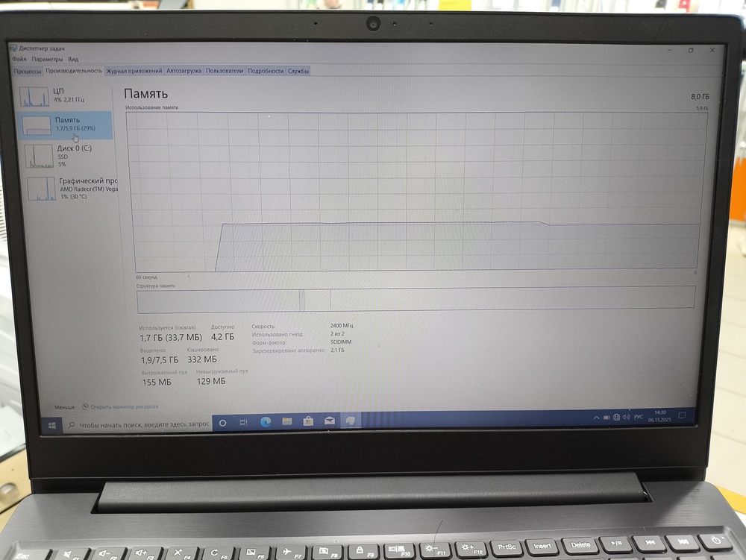Click the Cortana circle icon in taskbar
This screenshot has height=560, width=746.
coord(222,423)
